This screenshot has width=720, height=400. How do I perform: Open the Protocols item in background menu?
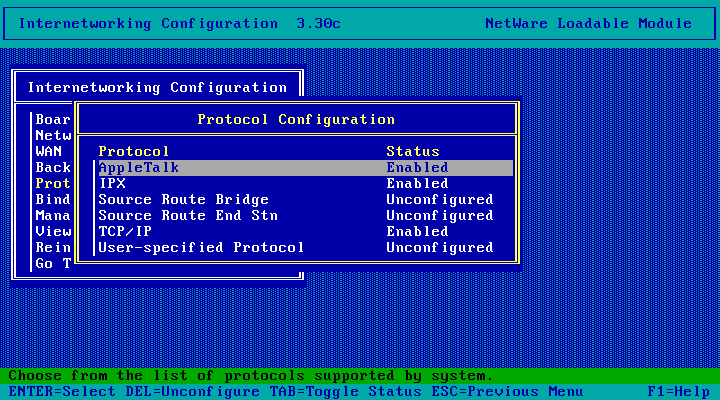[53, 184]
